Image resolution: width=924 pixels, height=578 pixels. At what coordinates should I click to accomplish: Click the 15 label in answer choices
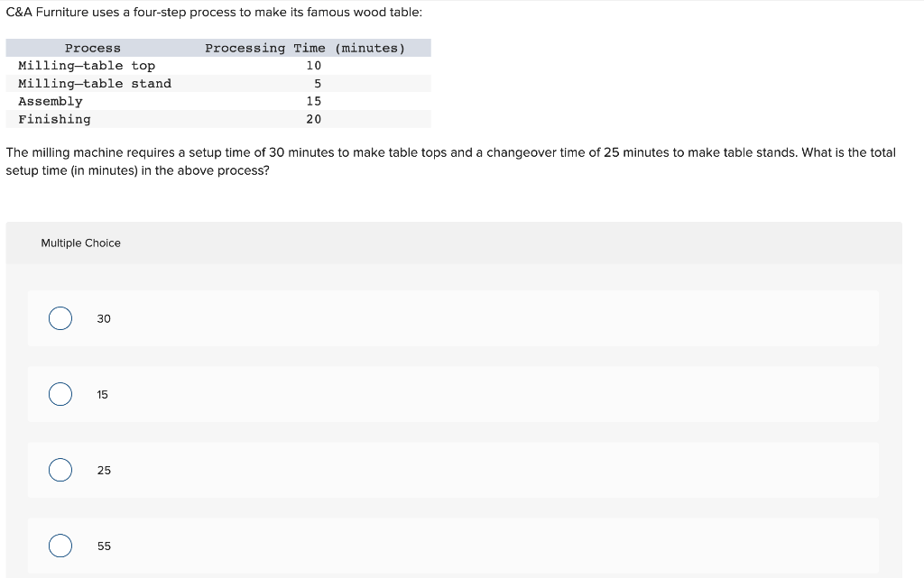coord(103,394)
